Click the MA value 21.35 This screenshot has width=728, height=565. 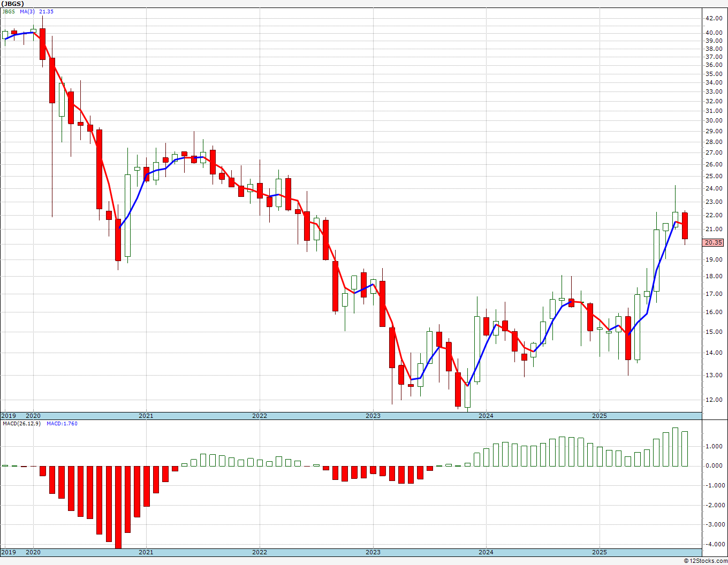coord(47,11)
